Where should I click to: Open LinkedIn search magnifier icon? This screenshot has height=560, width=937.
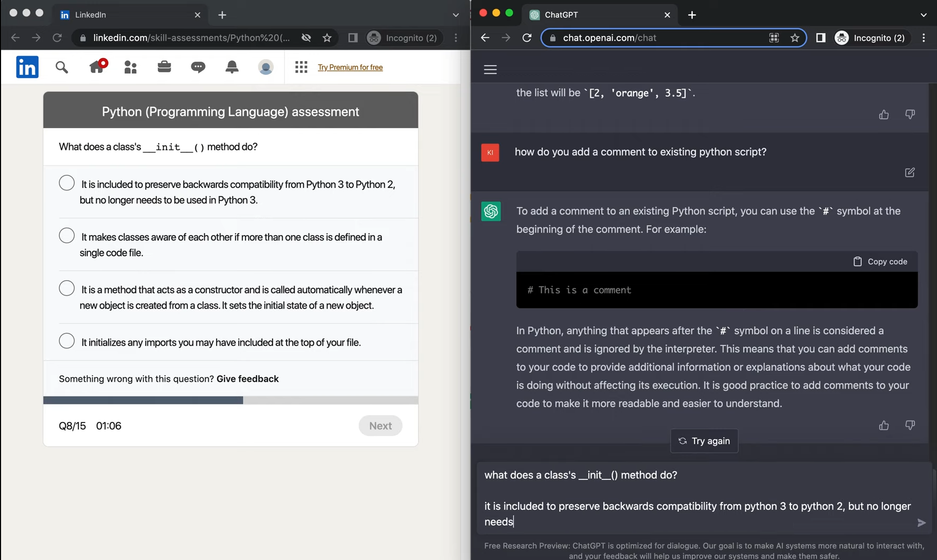(x=62, y=67)
